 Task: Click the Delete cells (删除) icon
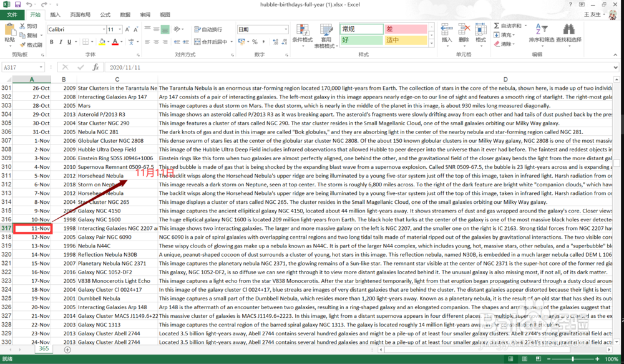coord(464,29)
